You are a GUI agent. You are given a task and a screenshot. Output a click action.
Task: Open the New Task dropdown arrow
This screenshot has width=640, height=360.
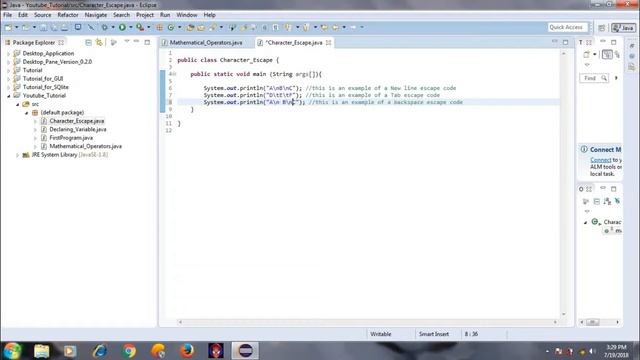point(595,54)
